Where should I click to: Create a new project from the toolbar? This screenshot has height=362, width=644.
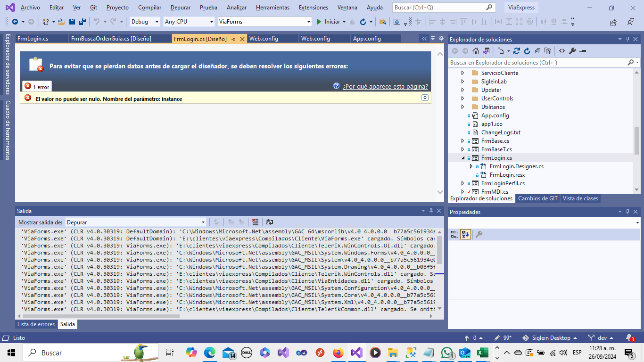click(x=45, y=22)
